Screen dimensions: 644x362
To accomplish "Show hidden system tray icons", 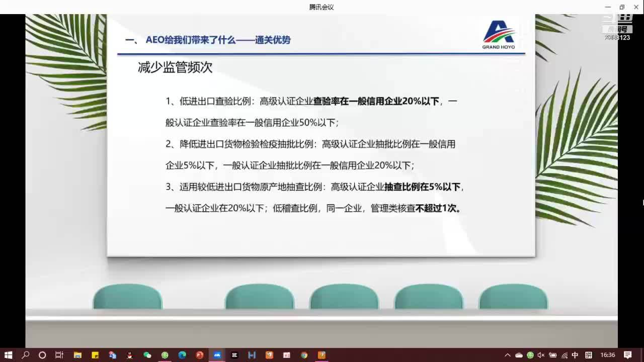I will click(x=508, y=355).
